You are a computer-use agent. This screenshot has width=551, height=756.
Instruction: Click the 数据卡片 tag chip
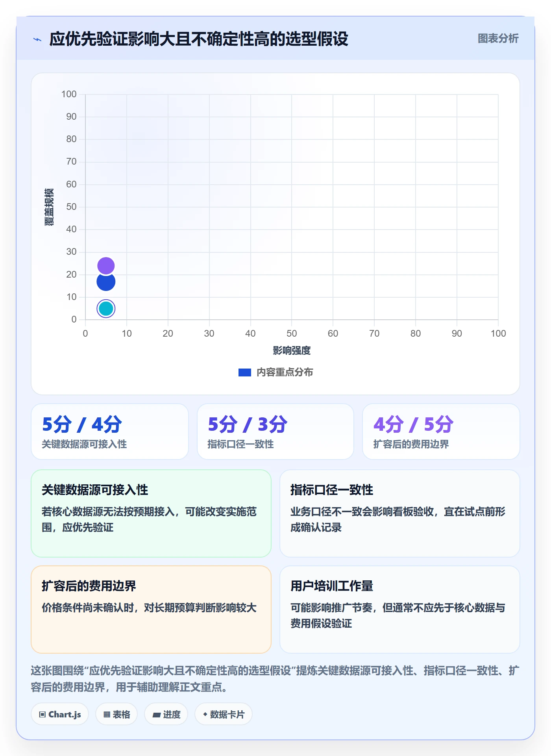coord(224,714)
